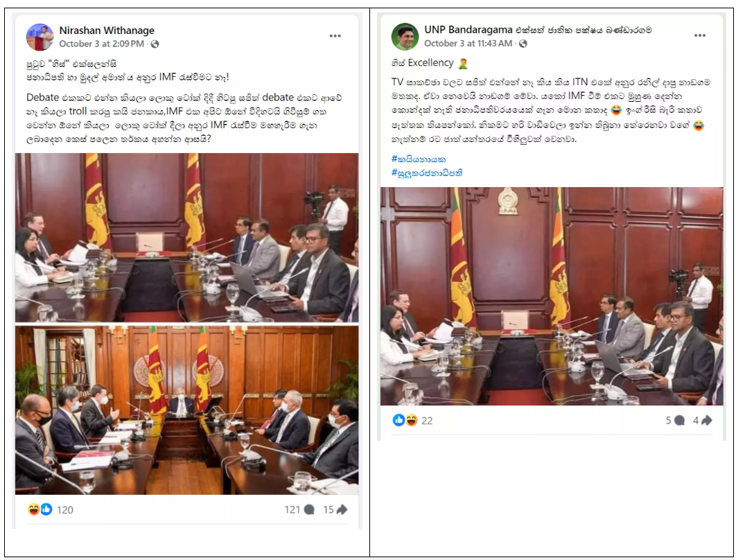Open Nirashan Withanage post options menu
Viewport: 736px width, 560px height.
(x=335, y=36)
